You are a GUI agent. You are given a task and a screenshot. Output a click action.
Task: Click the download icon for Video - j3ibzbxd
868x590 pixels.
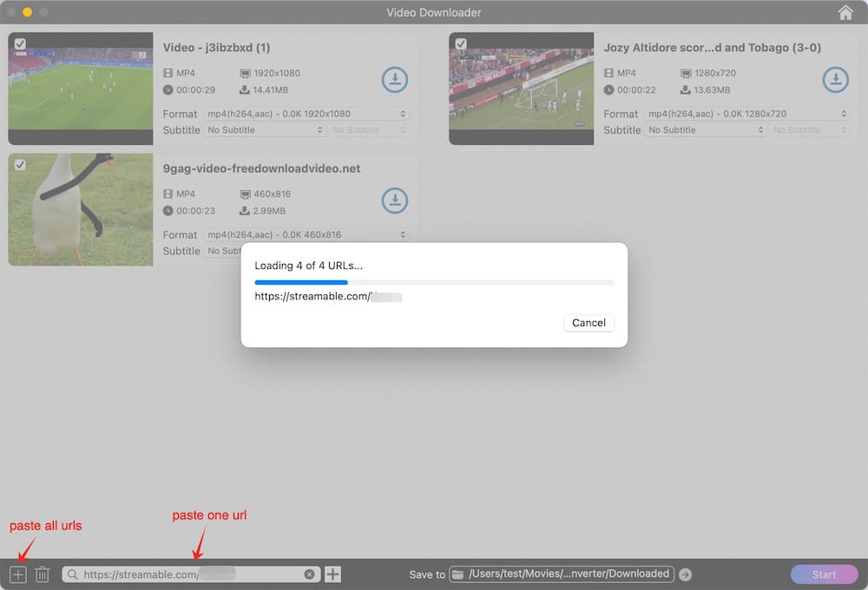click(x=395, y=80)
